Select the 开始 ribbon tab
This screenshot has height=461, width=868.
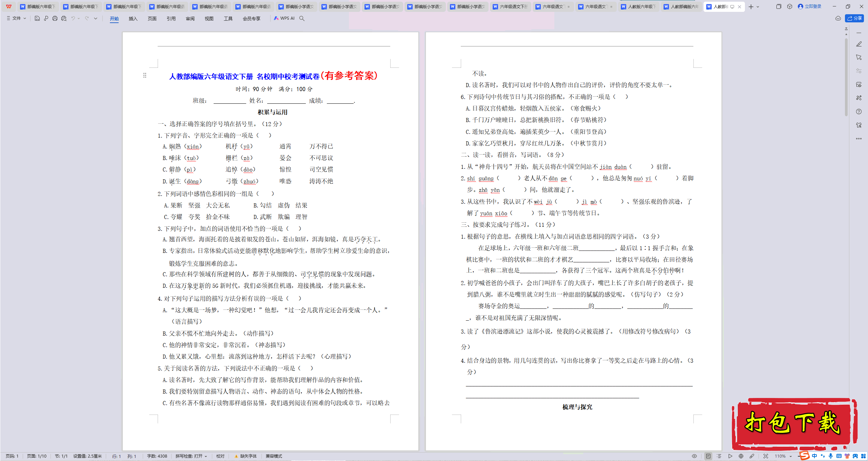click(x=114, y=19)
